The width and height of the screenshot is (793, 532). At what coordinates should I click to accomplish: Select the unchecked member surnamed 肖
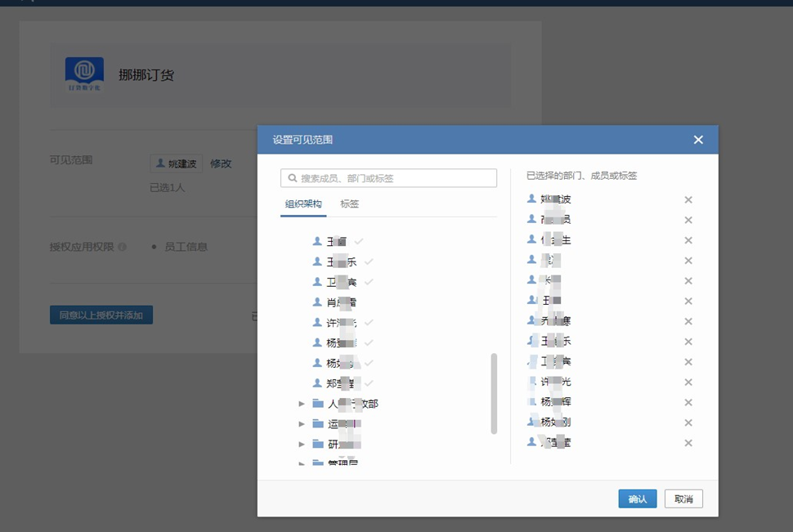point(341,302)
